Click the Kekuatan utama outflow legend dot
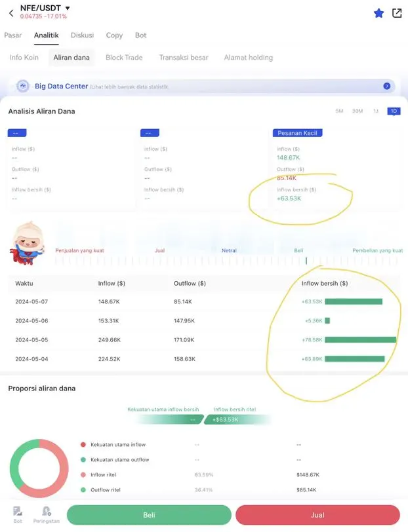This screenshot has height=532, width=408. pos(83,459)
